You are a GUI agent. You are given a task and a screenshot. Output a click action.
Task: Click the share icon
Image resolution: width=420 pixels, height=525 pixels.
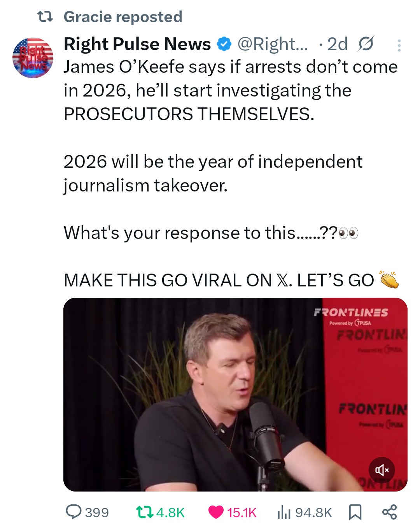[x=389, y=512]
